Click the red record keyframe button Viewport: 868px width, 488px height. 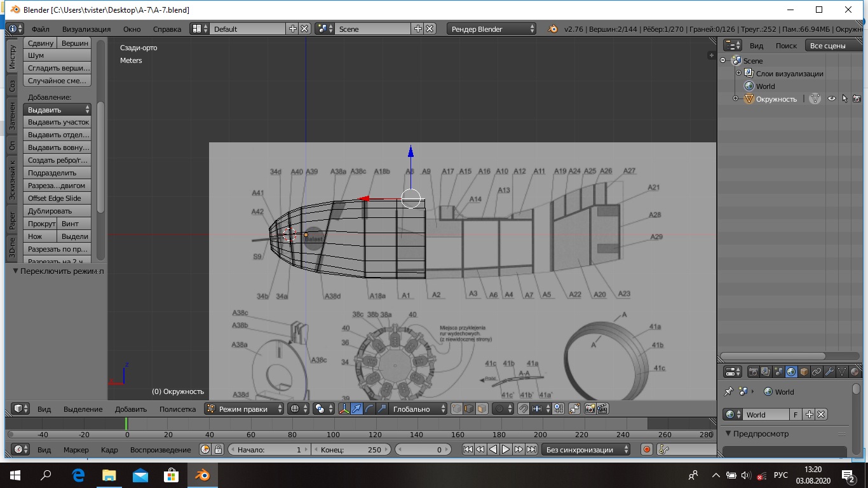click(647, 450)
